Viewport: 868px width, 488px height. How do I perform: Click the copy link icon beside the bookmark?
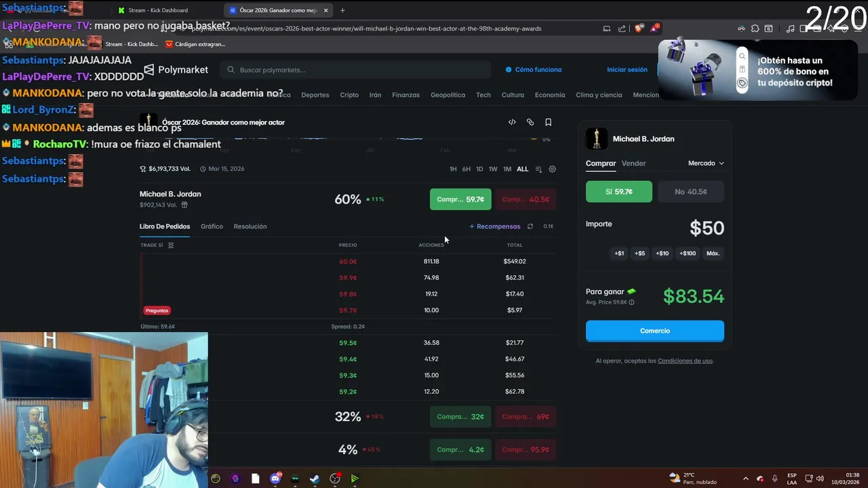point(530,122)
